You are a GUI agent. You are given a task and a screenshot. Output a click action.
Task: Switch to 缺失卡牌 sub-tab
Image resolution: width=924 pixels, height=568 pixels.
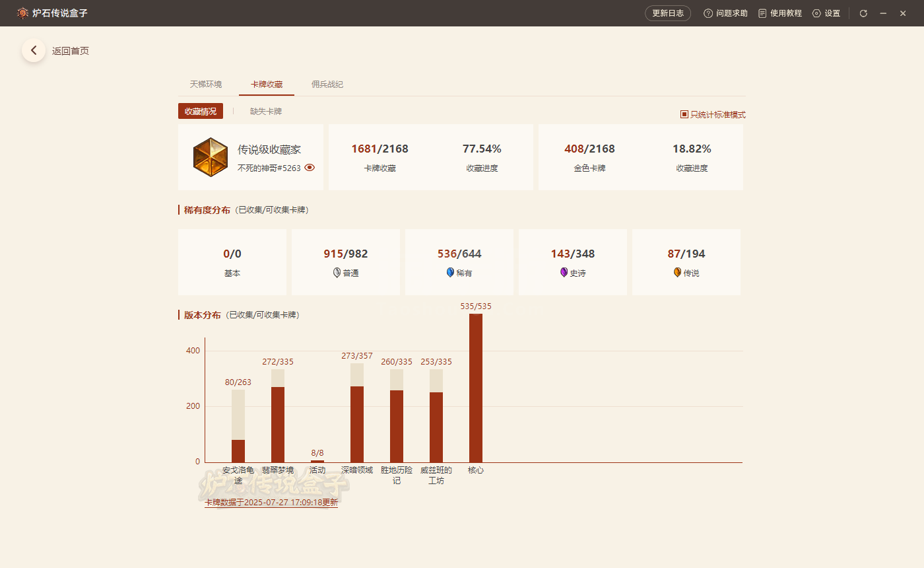(266, 112)
